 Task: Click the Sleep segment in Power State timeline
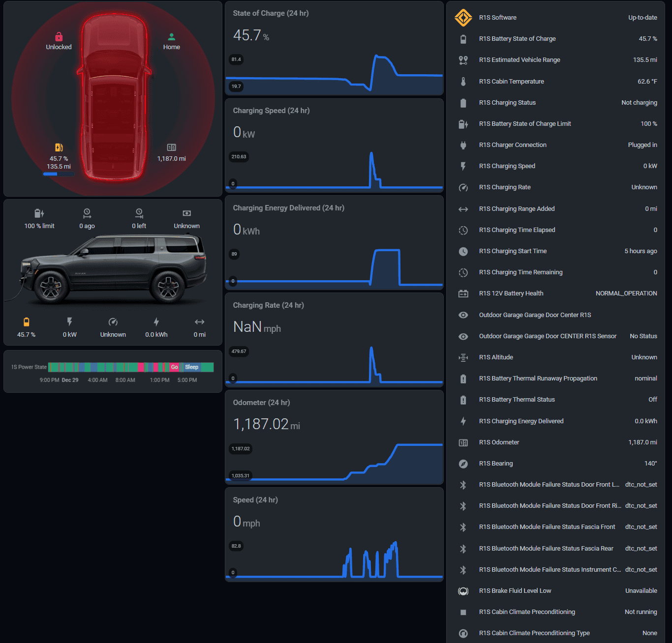[x=192, y=367]
